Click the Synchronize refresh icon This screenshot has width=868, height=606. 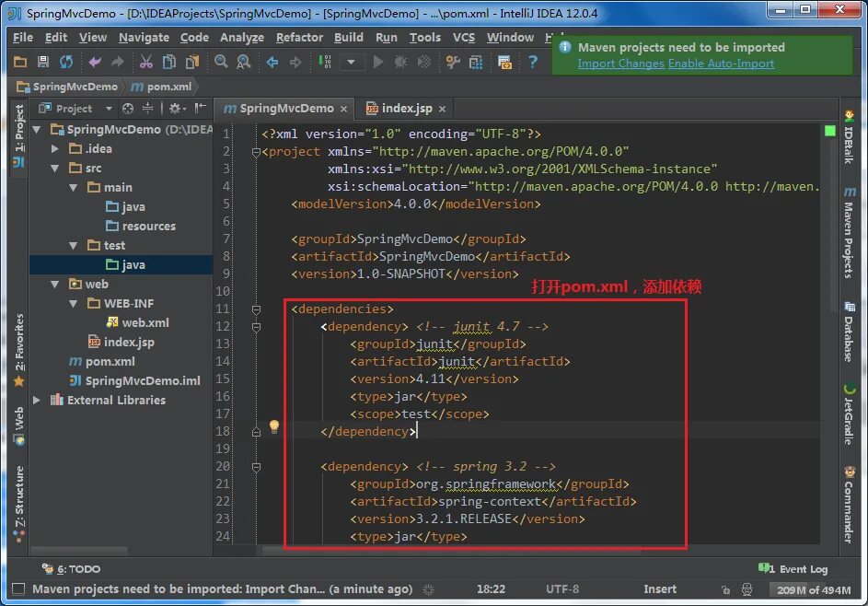click(x=66, y=62)
